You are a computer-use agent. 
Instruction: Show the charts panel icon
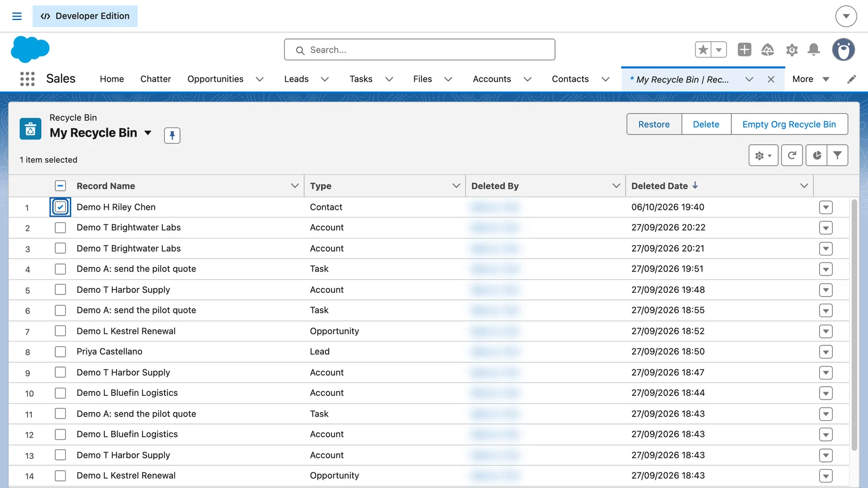[x=816, y=156]
